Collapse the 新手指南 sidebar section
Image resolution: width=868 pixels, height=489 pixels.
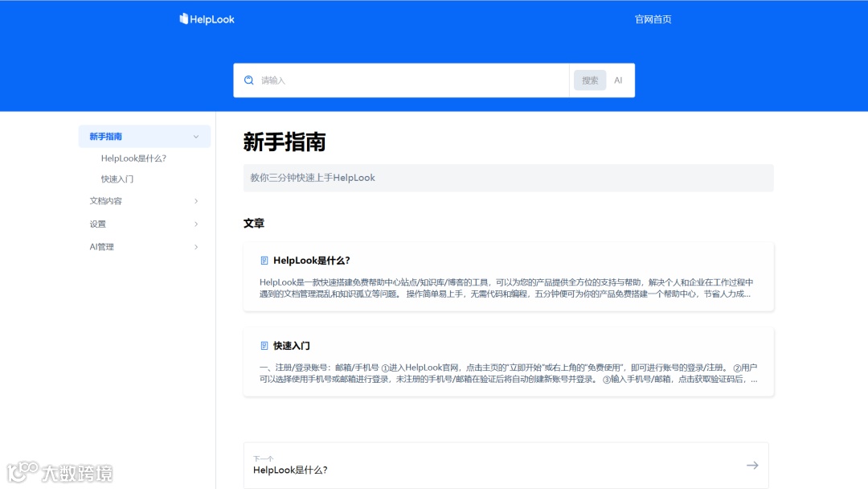click(196, 136)
